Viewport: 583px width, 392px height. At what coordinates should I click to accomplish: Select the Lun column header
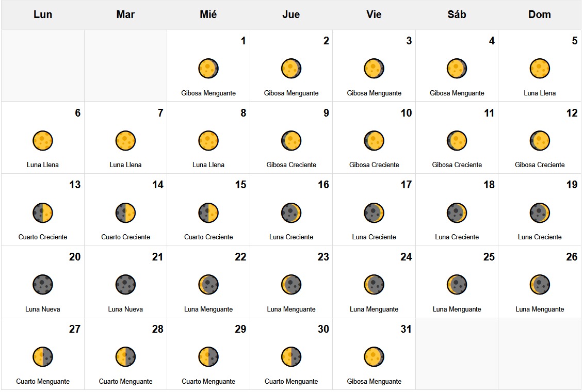43,14
